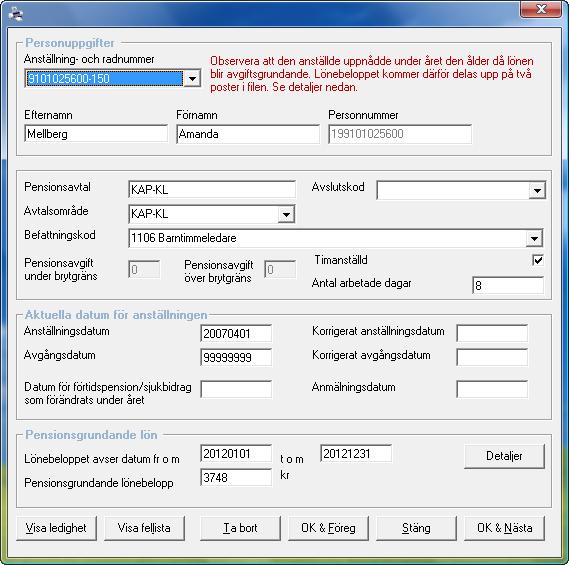Viewport: 569px width, 565px height.
Task: Click the Ta bort button
Action: [x=240, y=528]
